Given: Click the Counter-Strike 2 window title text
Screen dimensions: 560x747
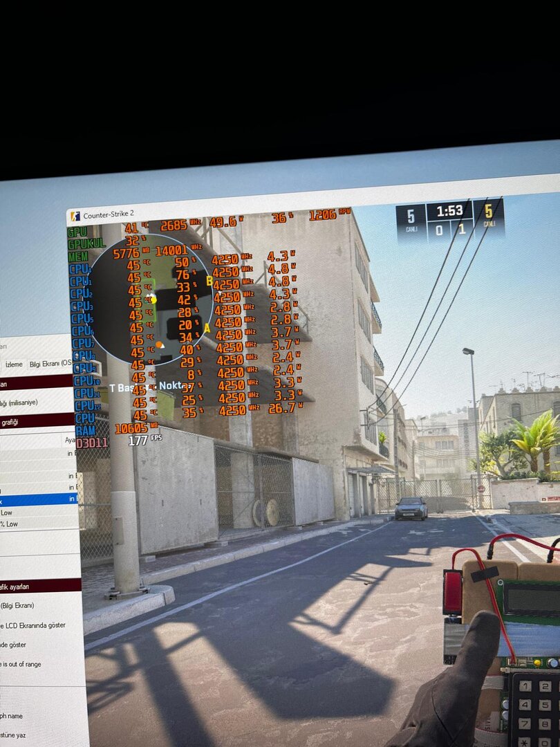Looking at the screenshot, I should click(x=109, y=215).
